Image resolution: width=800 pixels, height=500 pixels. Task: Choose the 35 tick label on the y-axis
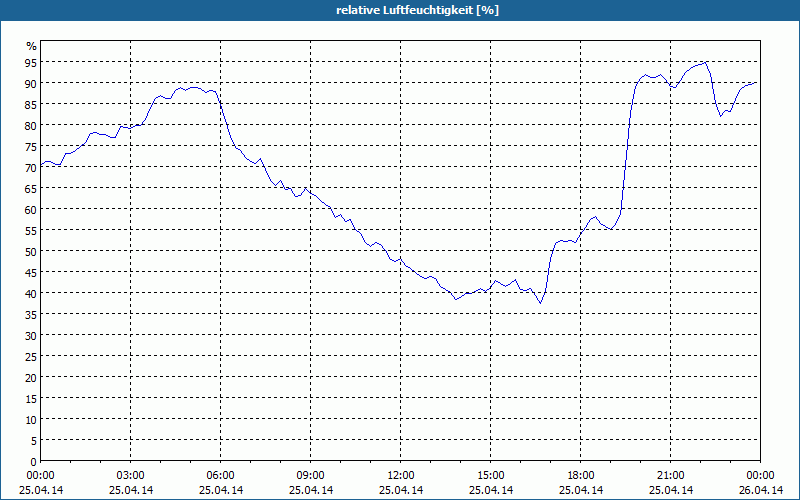tap(32, 314)
